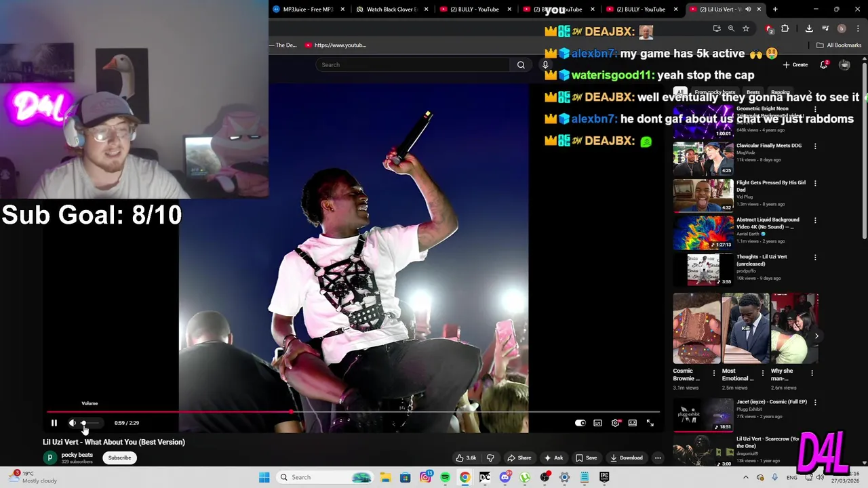This screenshot has height=488, width=868.
Task: Open YouTube notifications bell
Action: point(823,64)
